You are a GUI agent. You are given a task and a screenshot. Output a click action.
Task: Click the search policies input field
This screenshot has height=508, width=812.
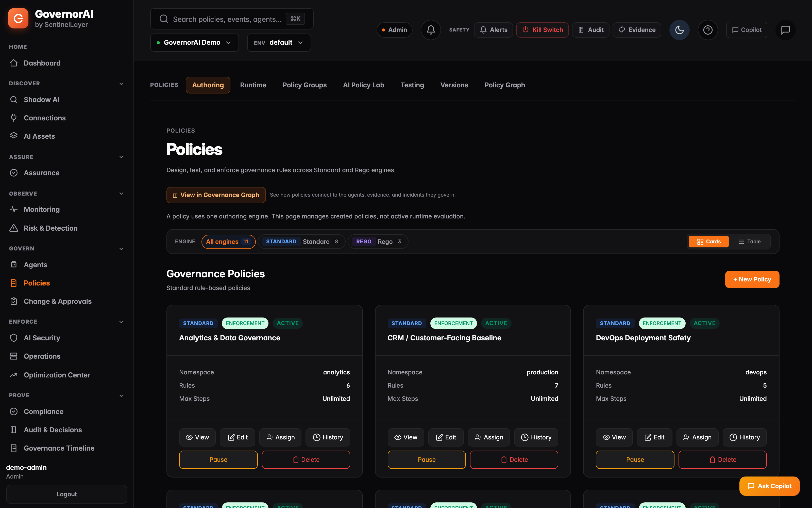(231, 19)
